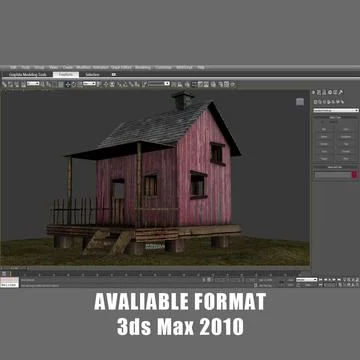
Task: Click the pink object color swatch
Action: [354, 175]
